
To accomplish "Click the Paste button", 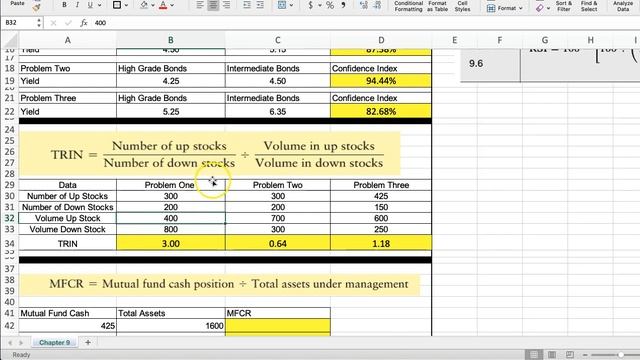I will 18,3.
